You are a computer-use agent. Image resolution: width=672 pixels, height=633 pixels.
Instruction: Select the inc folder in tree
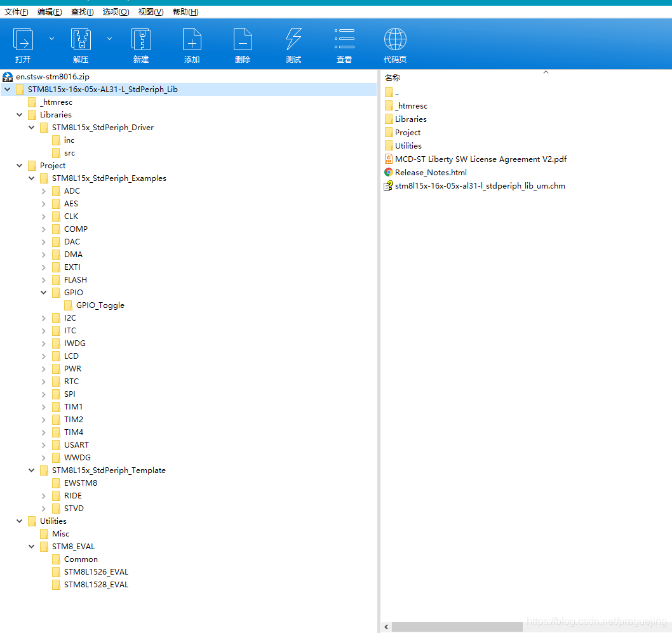pos(69,140)
